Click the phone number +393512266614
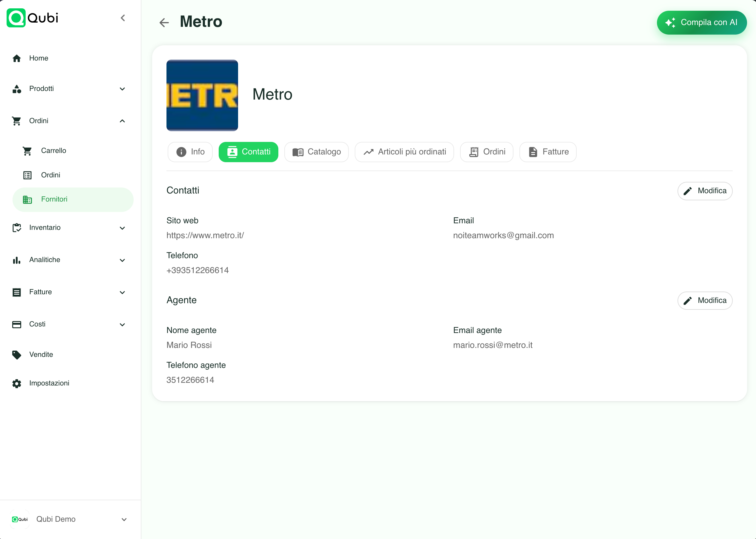Screen dimensions: 756x539 (198, 270)
